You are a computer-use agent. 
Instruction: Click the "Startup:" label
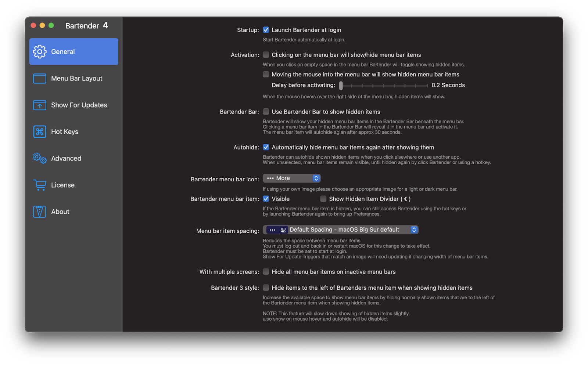click(248, 30)
